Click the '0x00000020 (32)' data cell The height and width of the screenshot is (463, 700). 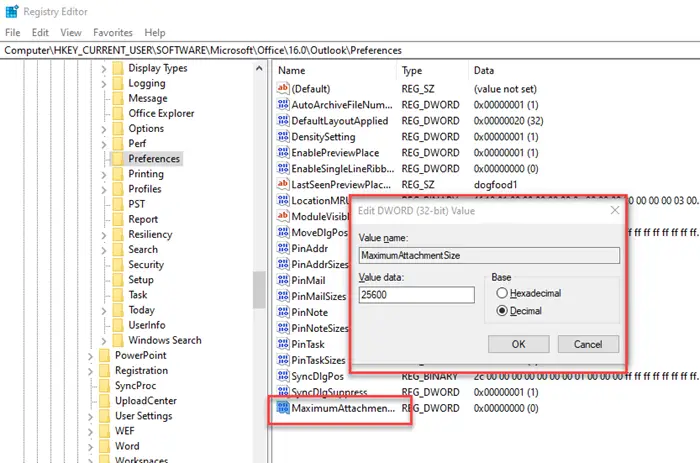tap(508, 121)
